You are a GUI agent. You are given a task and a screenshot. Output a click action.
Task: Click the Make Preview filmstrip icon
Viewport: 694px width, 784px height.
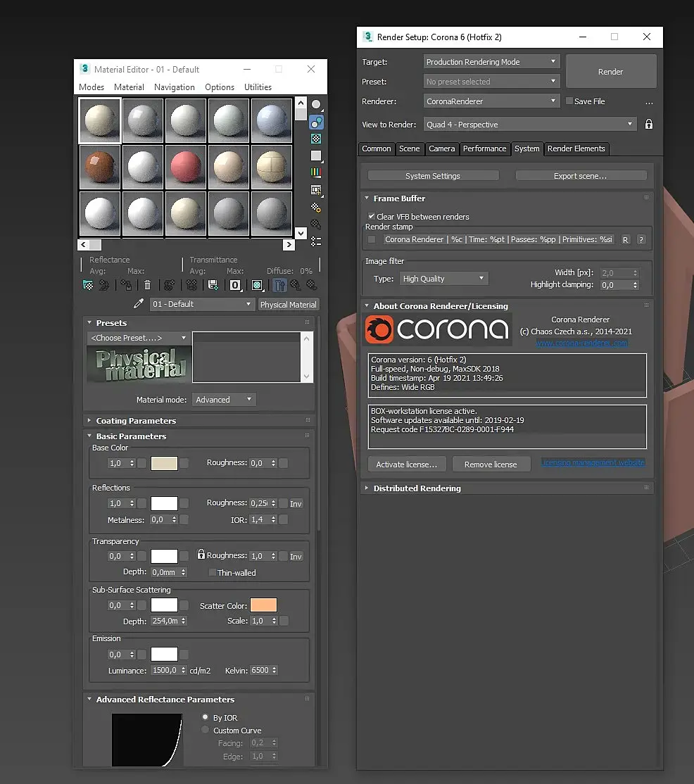(x=316, y=190)
